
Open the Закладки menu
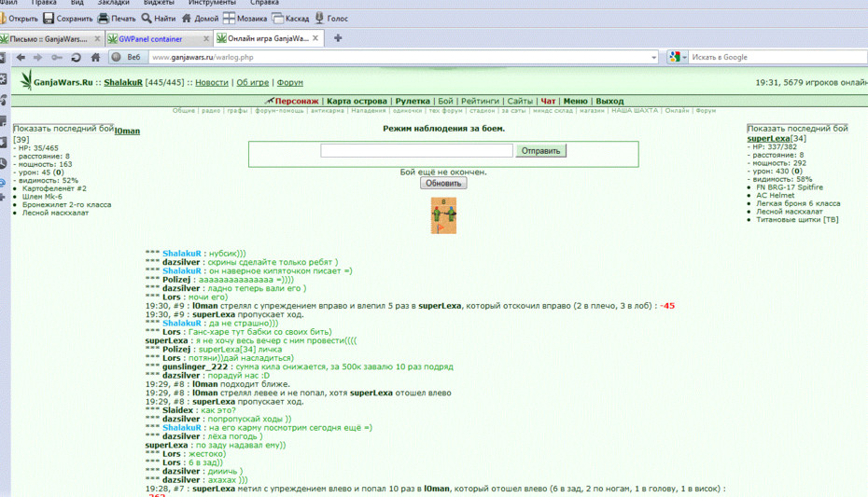(113, 3)
